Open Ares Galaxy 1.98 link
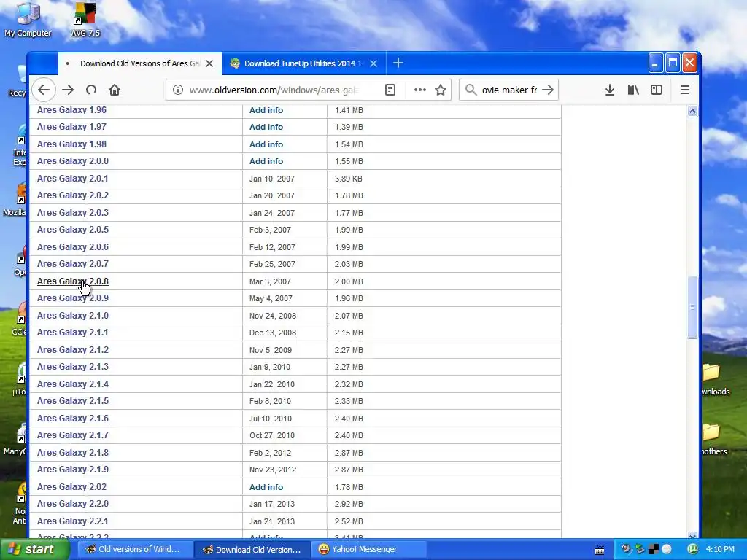Screen dimensions: 747x560 71,144
